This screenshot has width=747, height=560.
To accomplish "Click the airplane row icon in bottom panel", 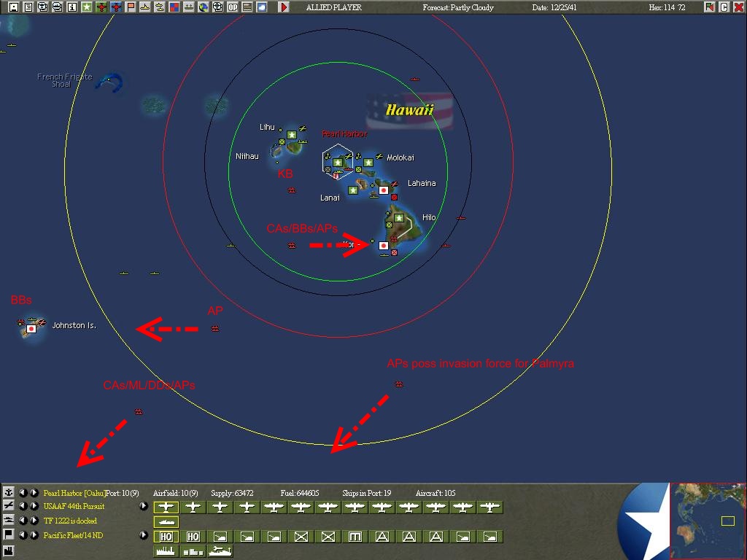I will click(9, 506).
